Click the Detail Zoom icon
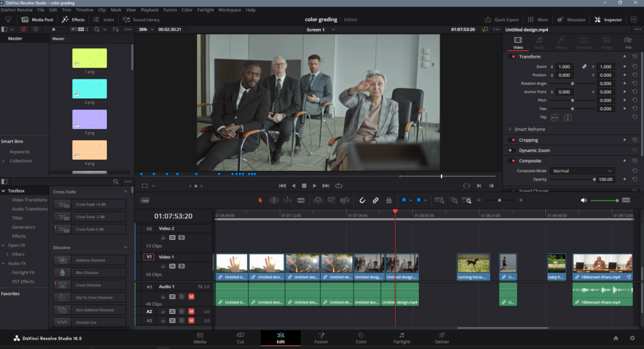644x349 pixels. click(x=453, y=201)
